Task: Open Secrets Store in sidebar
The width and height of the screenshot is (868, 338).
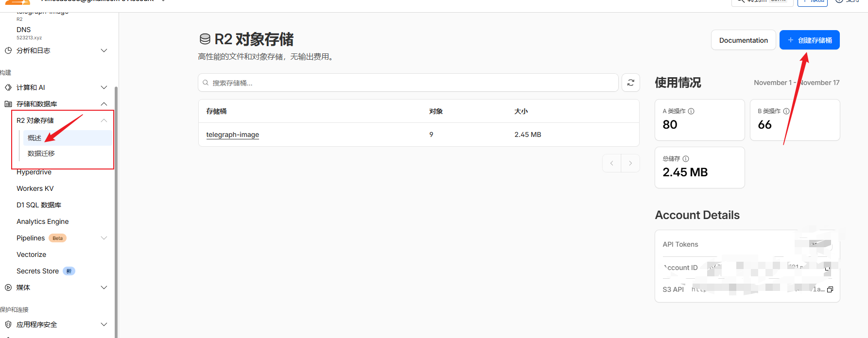Action: (37, 271)
